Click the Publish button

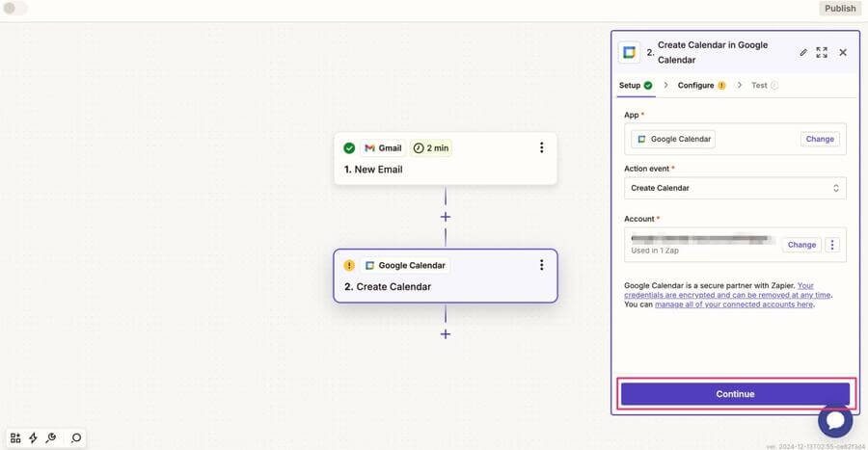click(x=840, y=9)
